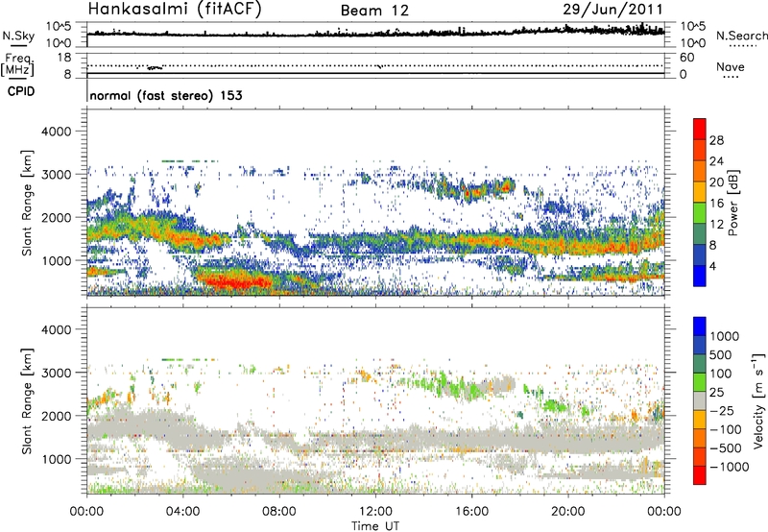Click the red segment of Power colorbar
Screen dimensions: 768x532
click(x=700, y=129)
